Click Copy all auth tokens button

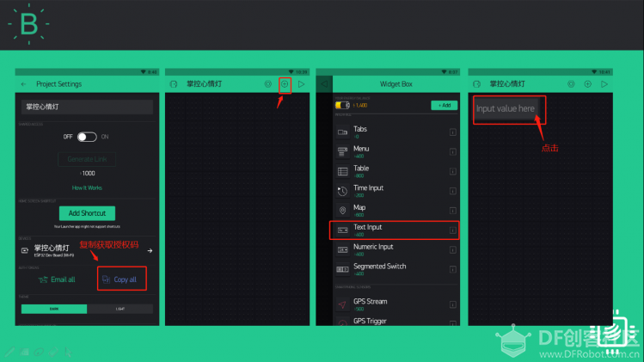pos(121,279)
